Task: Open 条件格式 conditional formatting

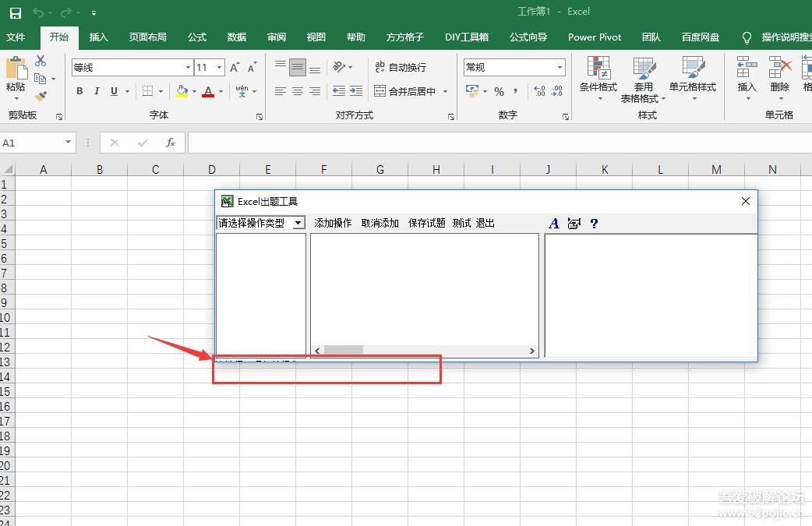Action: pos(598,78)
